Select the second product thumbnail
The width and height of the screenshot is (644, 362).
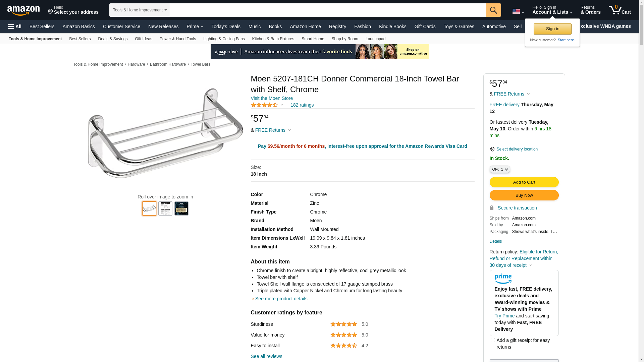[165, 208]
